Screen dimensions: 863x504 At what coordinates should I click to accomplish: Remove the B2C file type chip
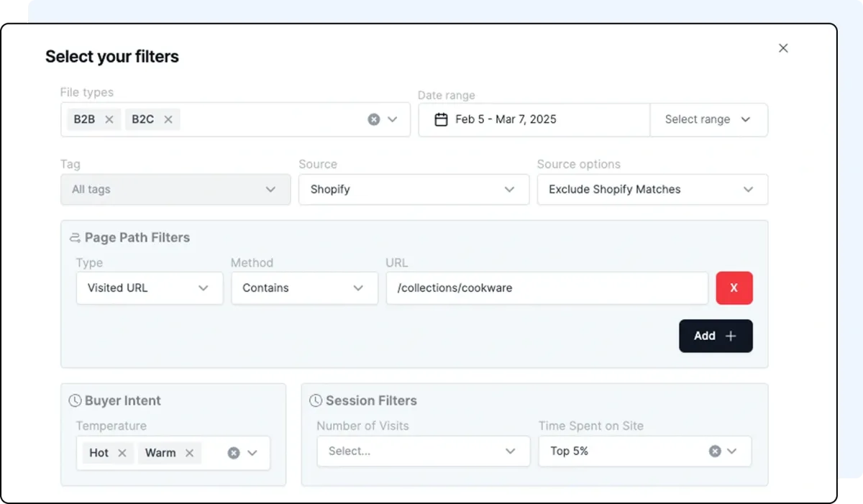click(168, 119)
